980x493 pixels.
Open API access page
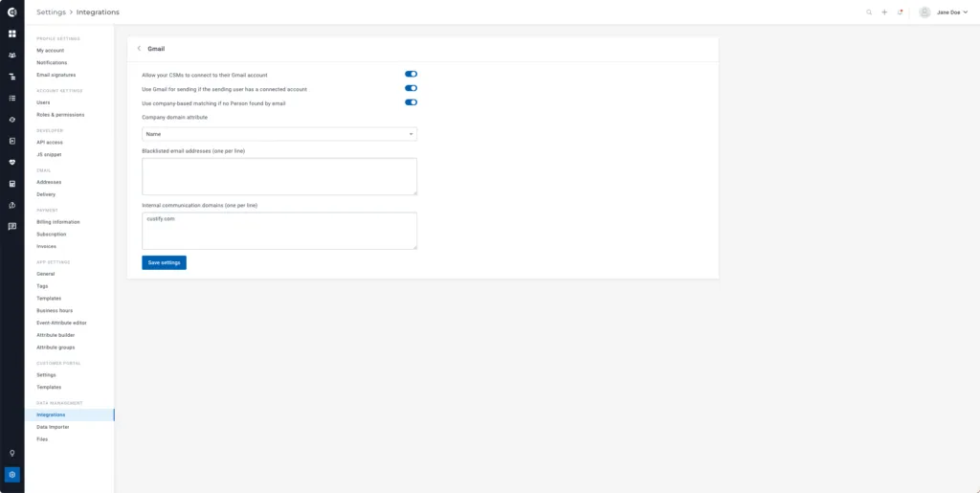point(50,143)
